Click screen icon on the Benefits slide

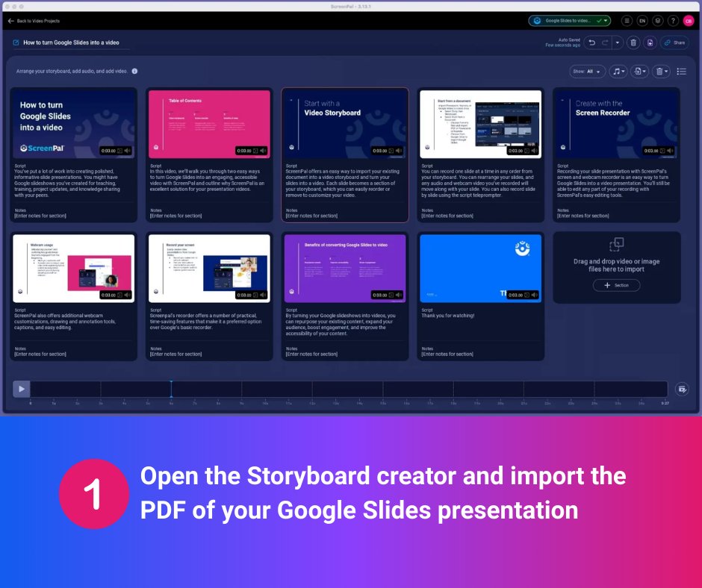[391, 295]
